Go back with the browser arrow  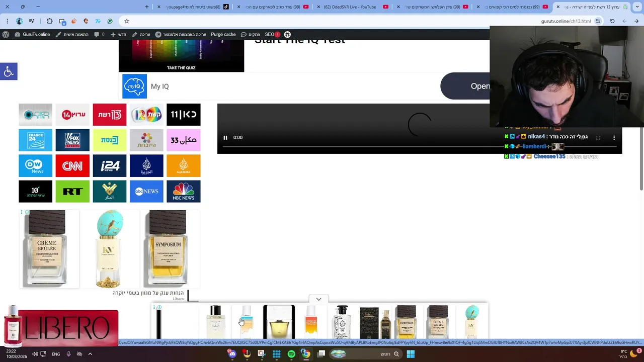click(637, 21)
